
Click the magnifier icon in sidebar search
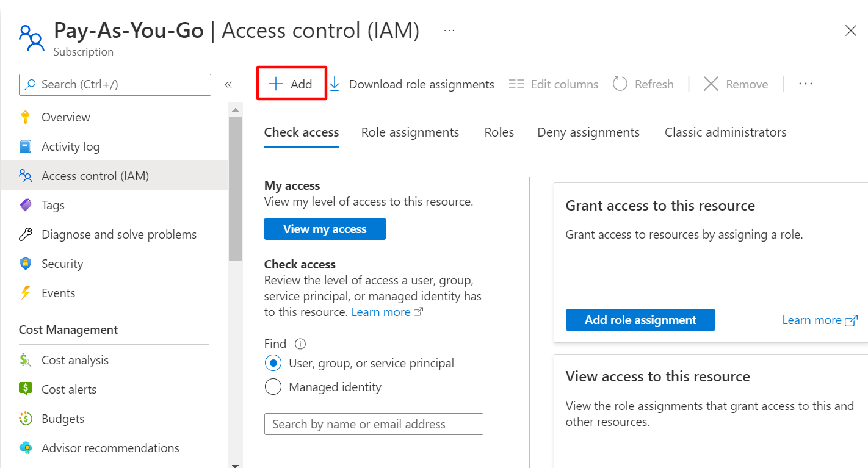30,85
